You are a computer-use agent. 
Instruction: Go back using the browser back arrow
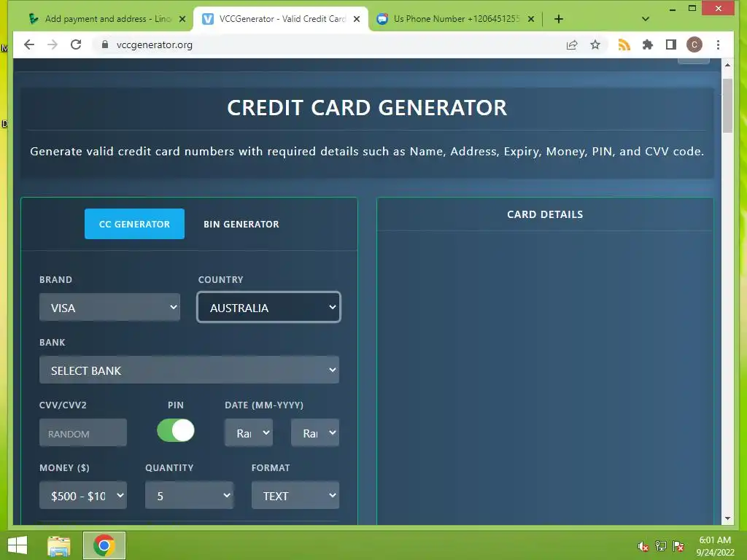pos(29,44)
